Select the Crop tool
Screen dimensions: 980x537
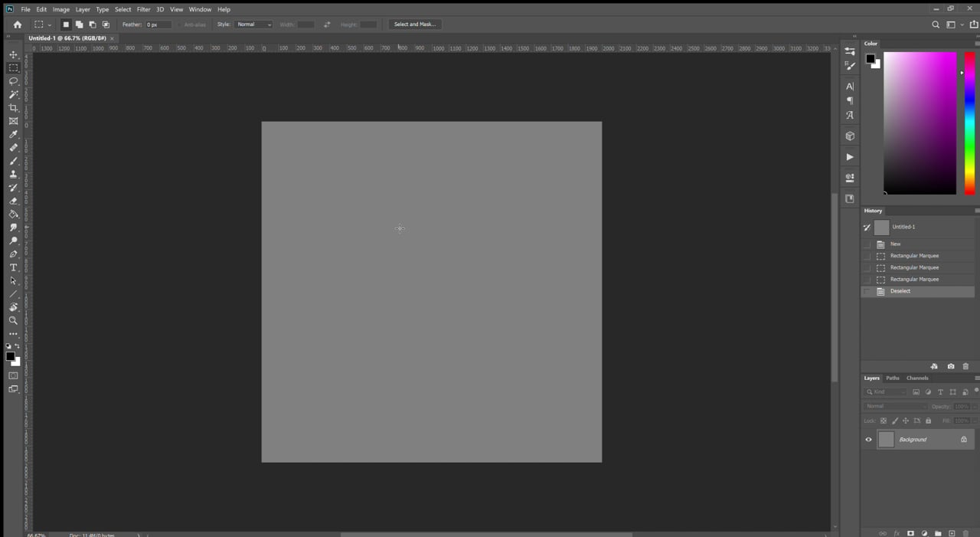[x=13, y=108]
